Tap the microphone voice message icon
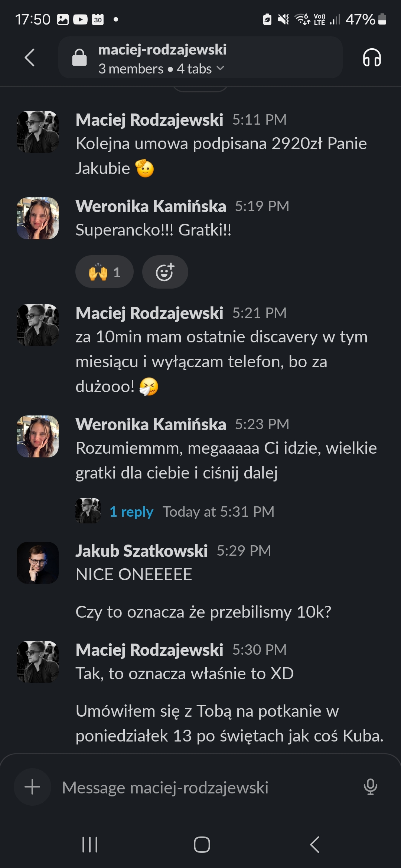 tap(370, 787)
